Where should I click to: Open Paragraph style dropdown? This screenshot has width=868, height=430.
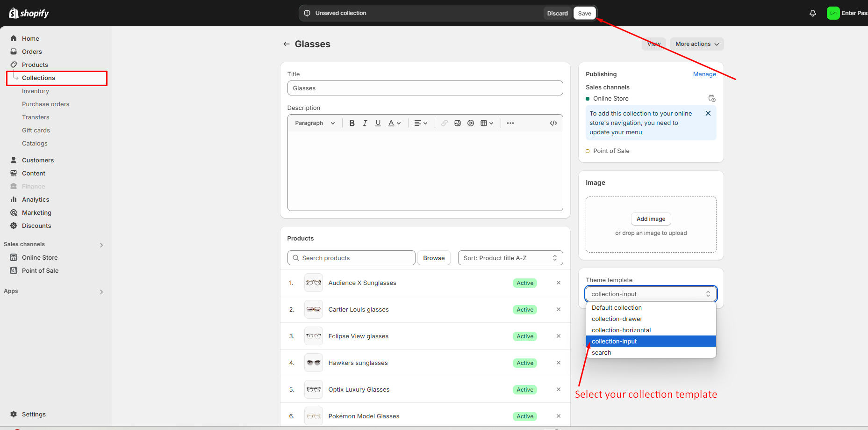[315, 123]
